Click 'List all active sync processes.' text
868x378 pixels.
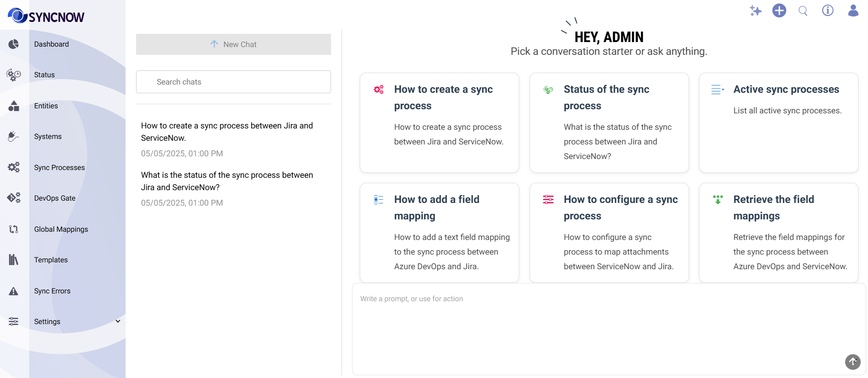coord(788,111)
